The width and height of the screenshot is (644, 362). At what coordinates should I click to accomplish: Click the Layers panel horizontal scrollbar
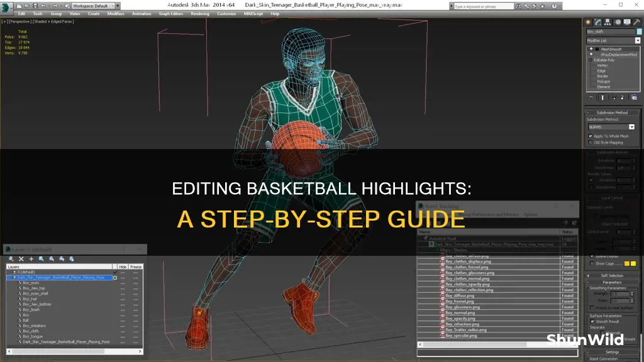click(x=75, y=351)
